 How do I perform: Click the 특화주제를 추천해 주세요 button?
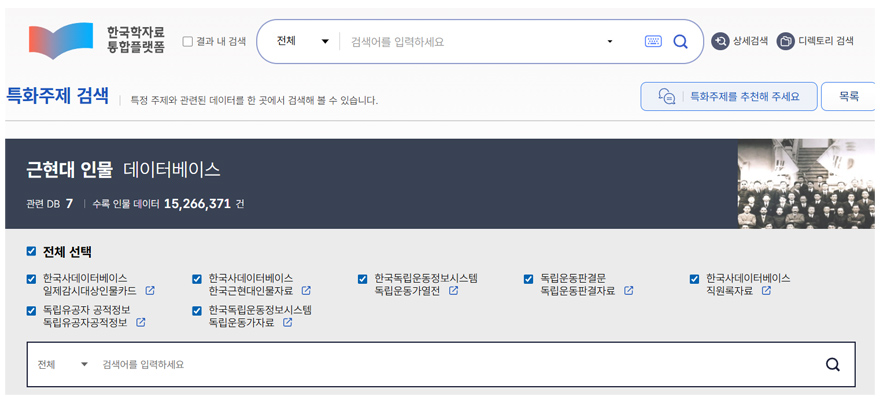(x=729, y=97)
